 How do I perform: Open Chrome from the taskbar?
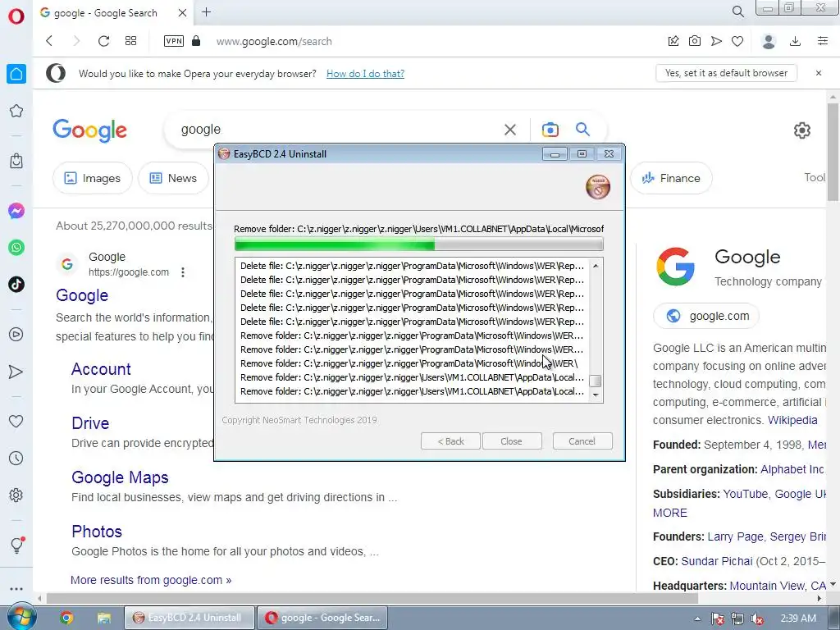click(x=66, y=619)
